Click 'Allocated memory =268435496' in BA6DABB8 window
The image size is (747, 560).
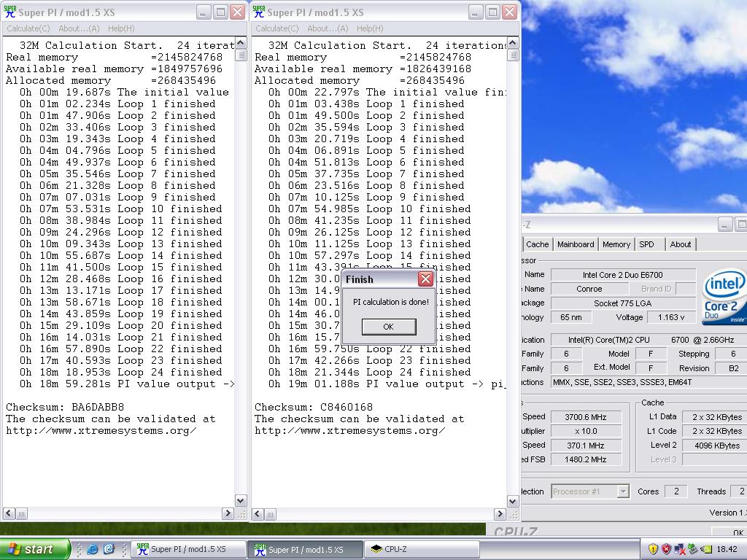click(x=111, y=80)
